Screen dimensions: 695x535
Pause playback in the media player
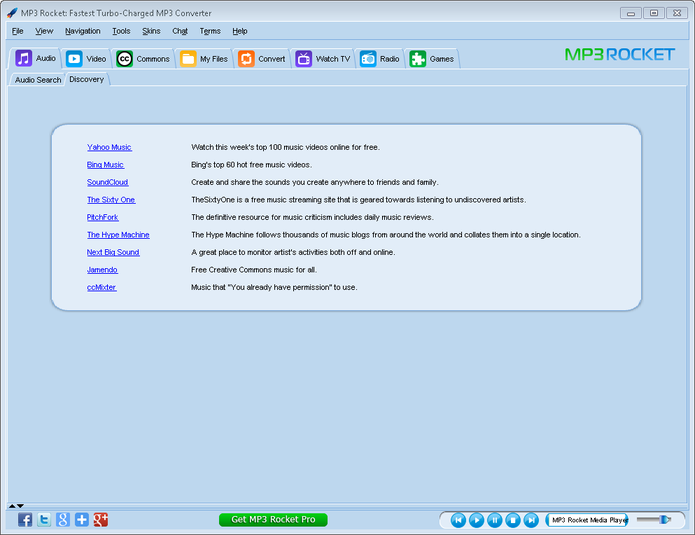pos(495,520)
